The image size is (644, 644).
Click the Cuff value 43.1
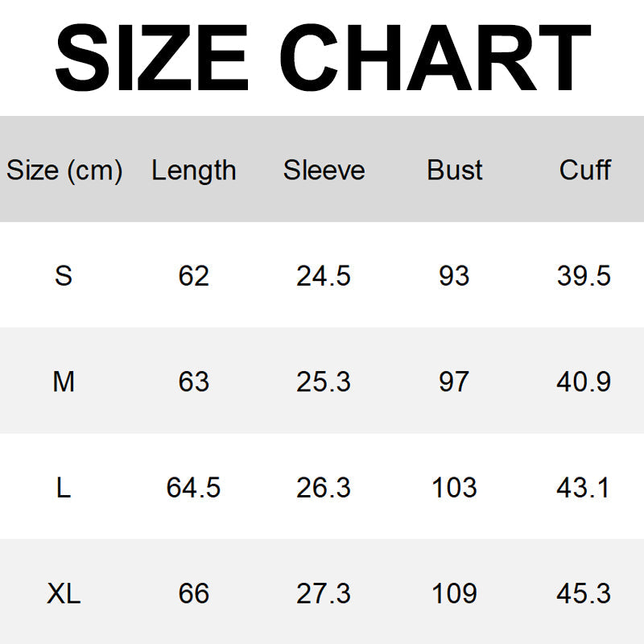tap(584, 488)
